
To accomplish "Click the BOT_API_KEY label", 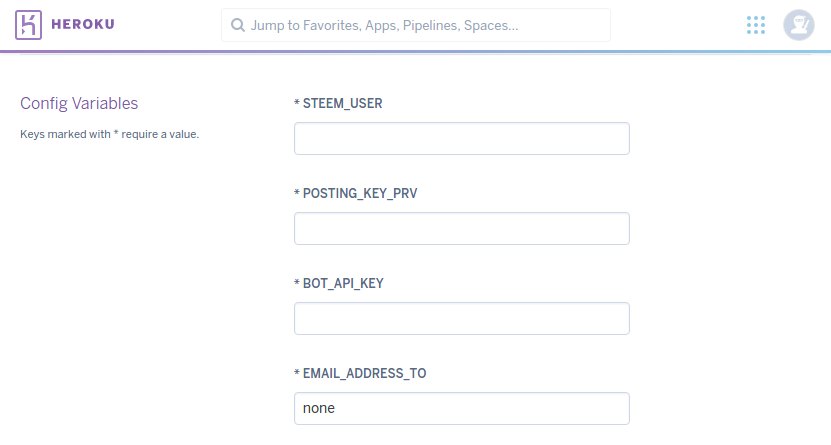I will 343,283.
